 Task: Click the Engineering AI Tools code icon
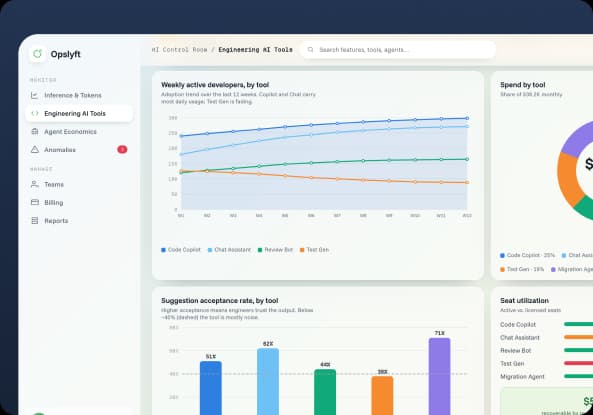click(x=34, y=113)
